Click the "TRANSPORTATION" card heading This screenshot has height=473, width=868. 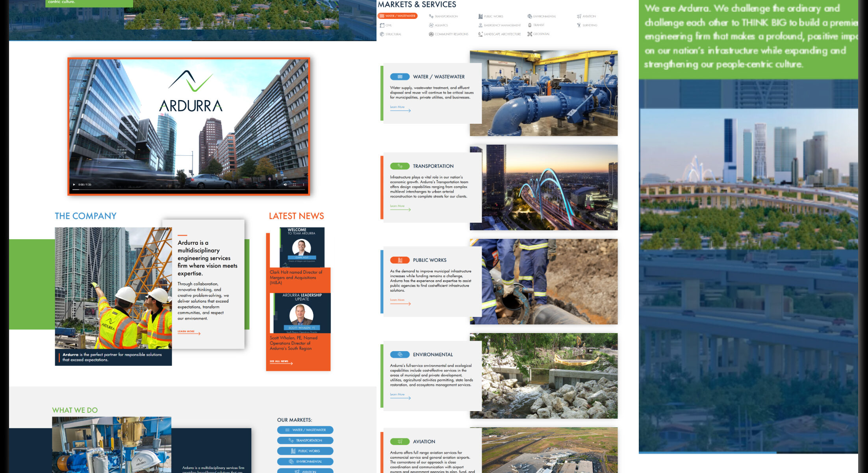pyautogui.click(x=433, y=166)
